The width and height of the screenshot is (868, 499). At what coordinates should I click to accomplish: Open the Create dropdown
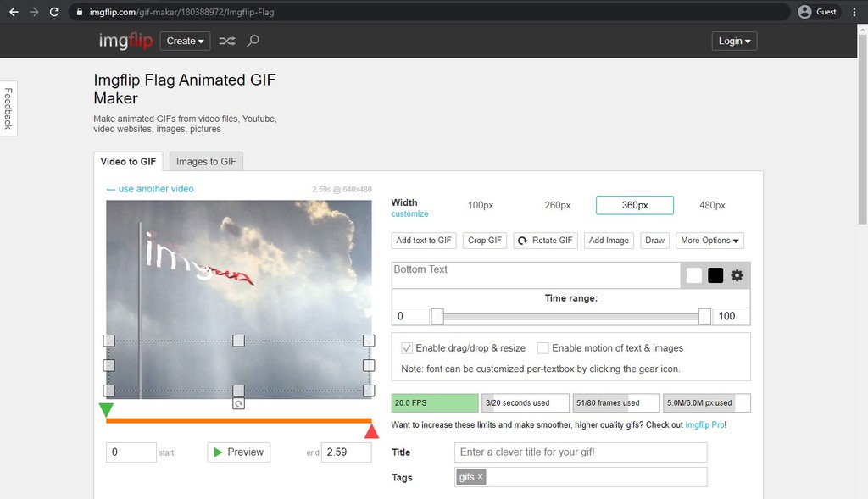pyautogui.click(x=185, y=41)
